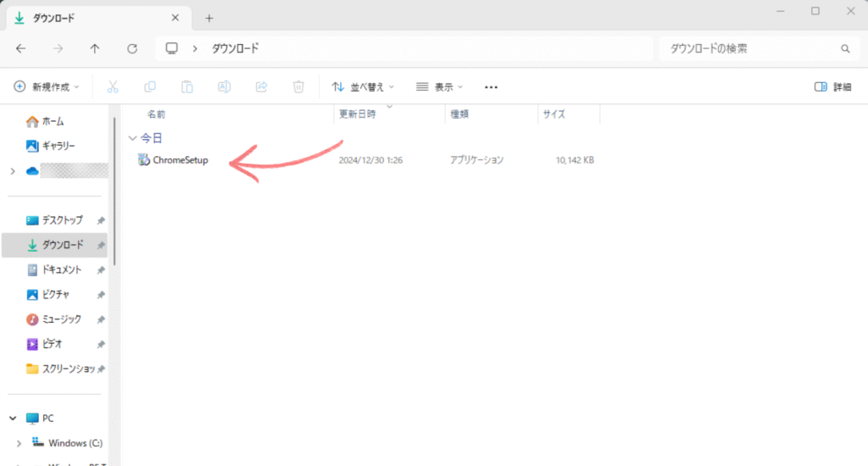Click the pin icon next to ビデオ

click(x=101, y=344)
